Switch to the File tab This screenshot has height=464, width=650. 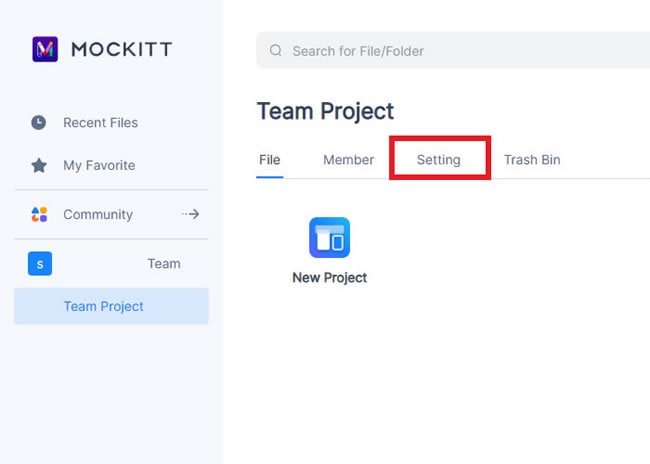(x=269, y=160)
